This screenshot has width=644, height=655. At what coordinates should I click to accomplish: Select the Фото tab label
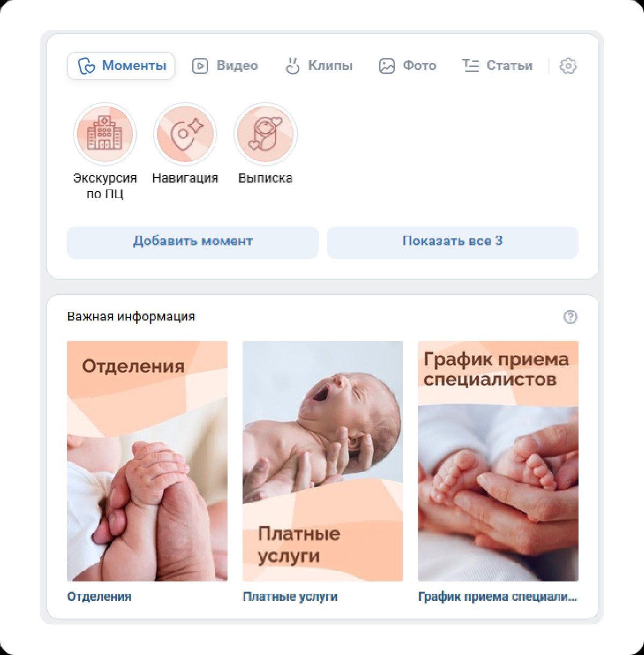coord(420,65)
